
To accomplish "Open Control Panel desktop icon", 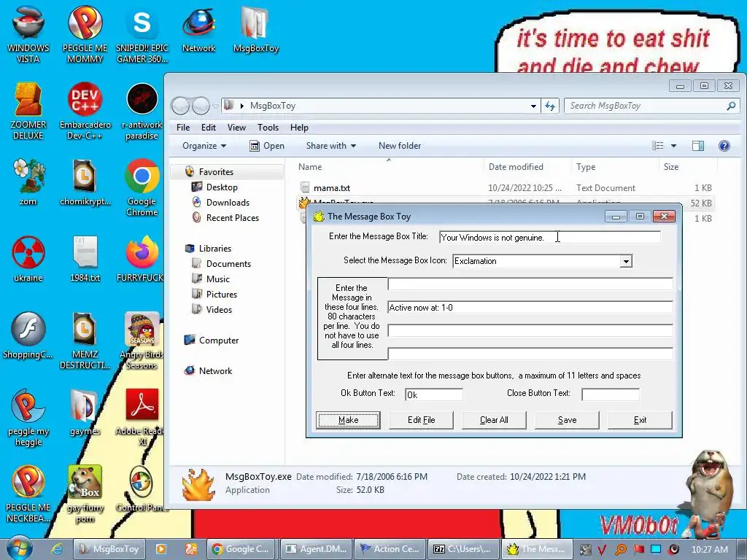I will pos(142,488).
